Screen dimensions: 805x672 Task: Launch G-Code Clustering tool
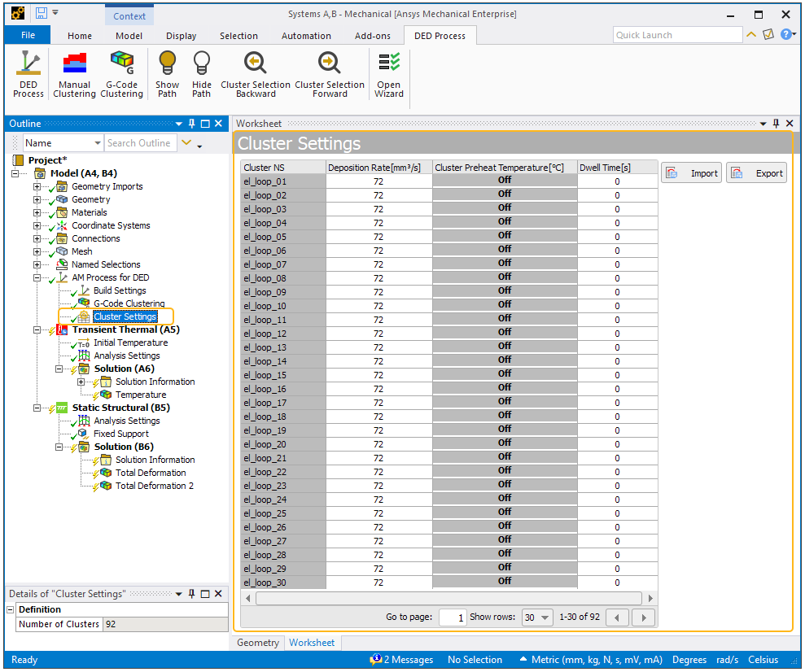pyautogui.click(x=121, y=74)
